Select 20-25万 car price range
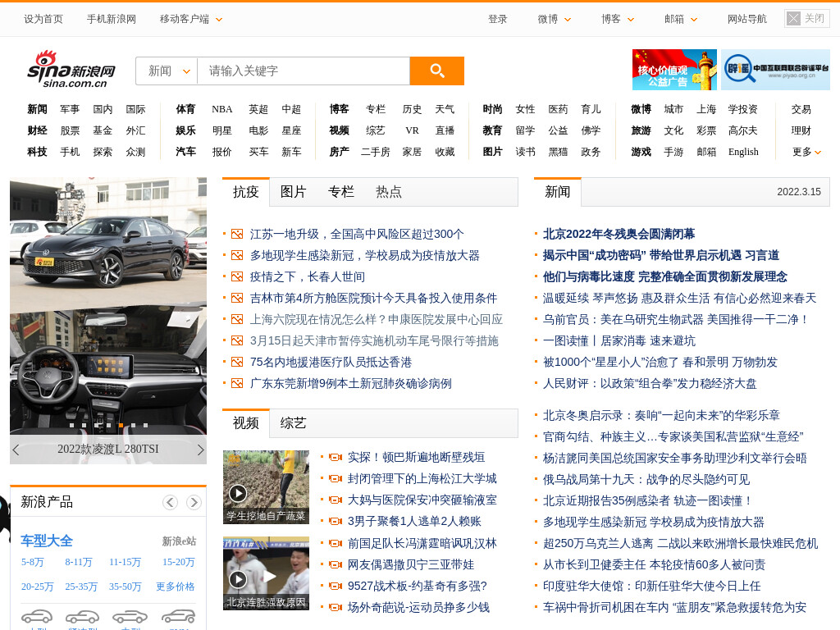 [37, 587]
